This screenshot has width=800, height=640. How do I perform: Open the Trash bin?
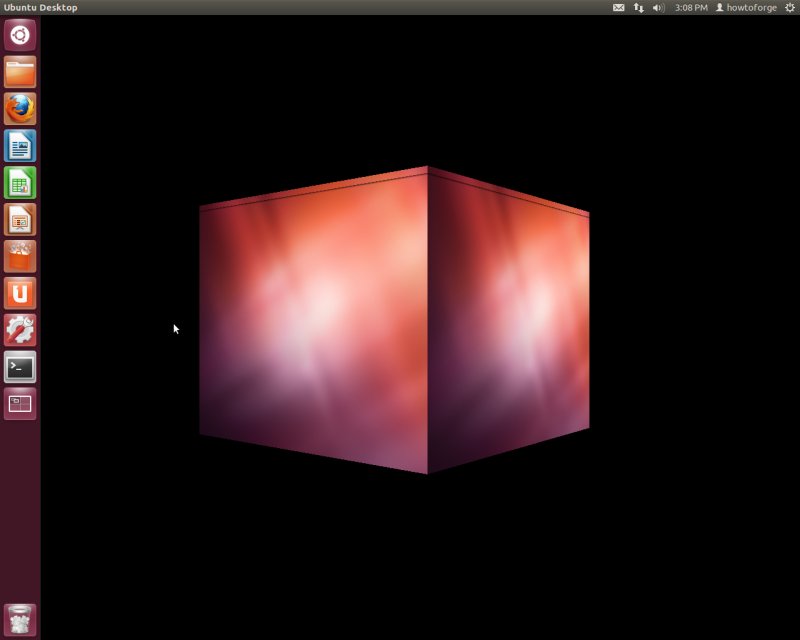pyautogui.click(x=20, y=620)
